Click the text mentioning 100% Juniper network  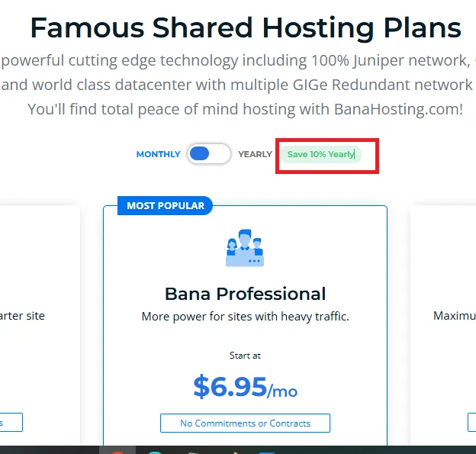[238, 60]
